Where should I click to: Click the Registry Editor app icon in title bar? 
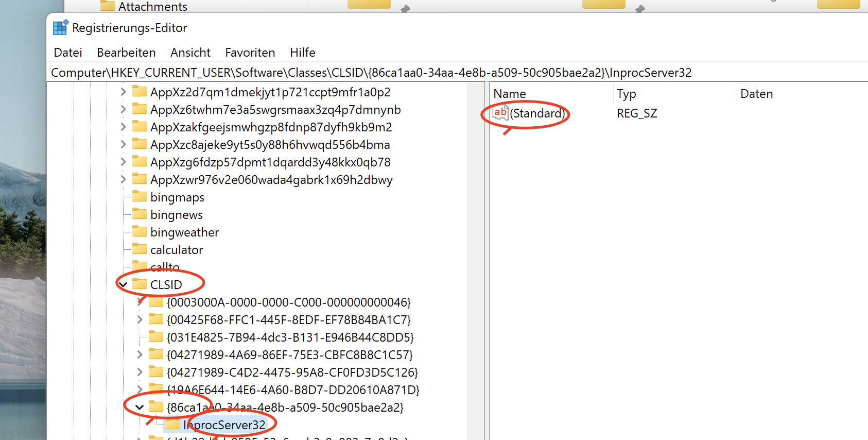coord(60,27)
